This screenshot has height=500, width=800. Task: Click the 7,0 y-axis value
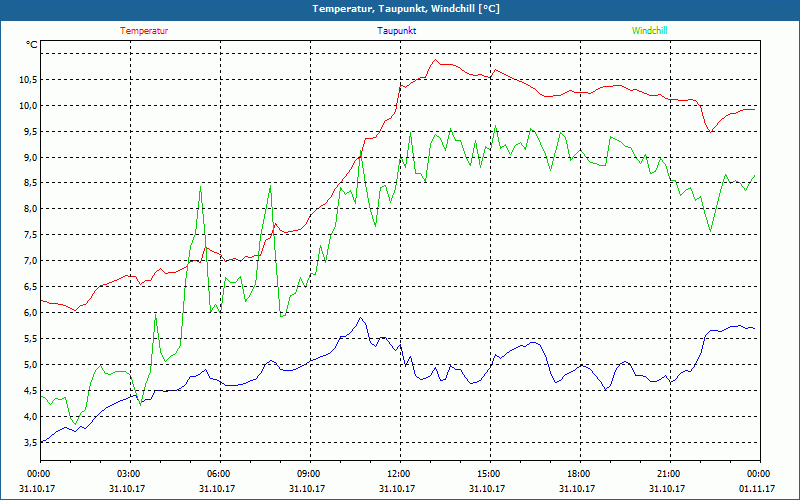[x=31, y=261]
